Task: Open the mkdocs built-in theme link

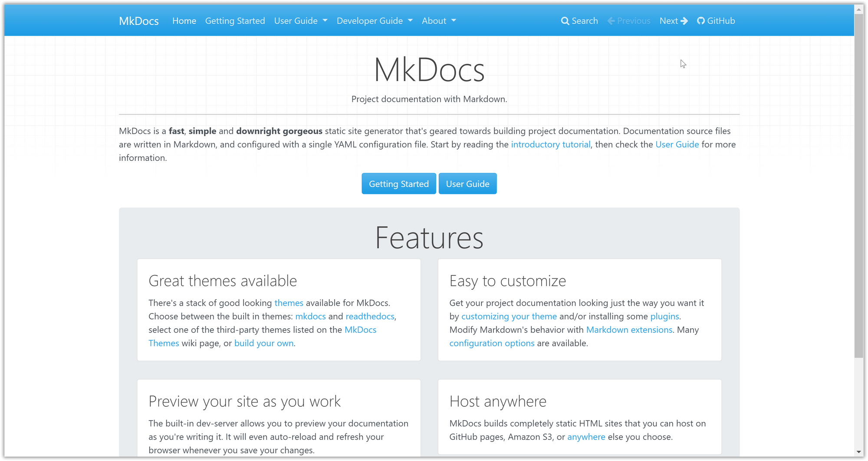Action: click(310, 316)
